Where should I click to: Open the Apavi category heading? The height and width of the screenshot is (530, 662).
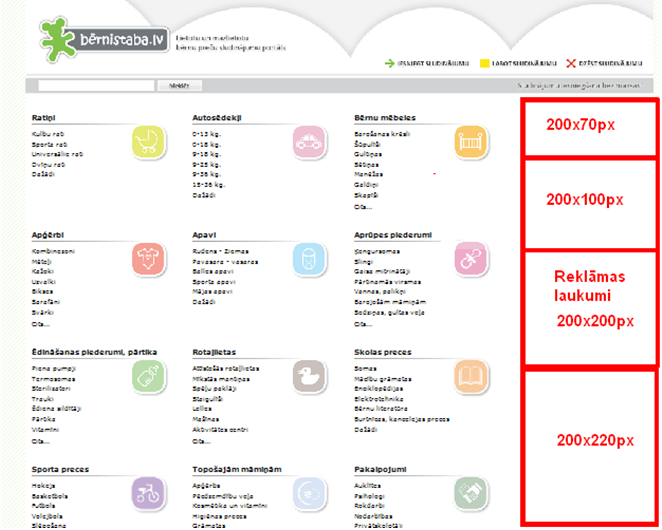[x=204, y=235]
